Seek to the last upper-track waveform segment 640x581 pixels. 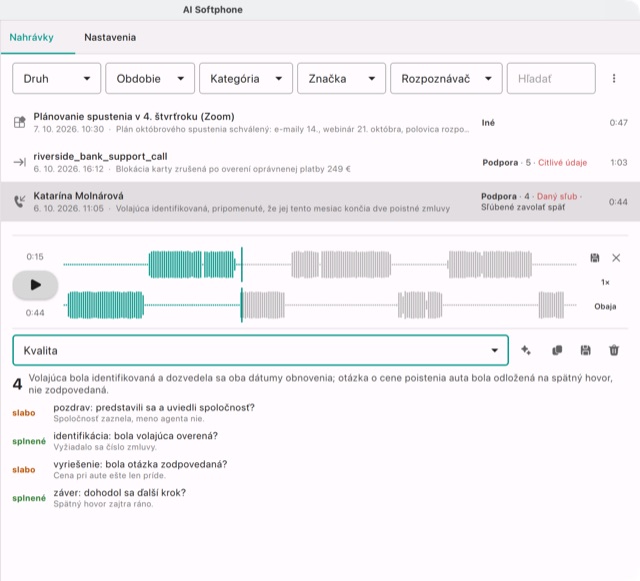[x=490, y=265]
